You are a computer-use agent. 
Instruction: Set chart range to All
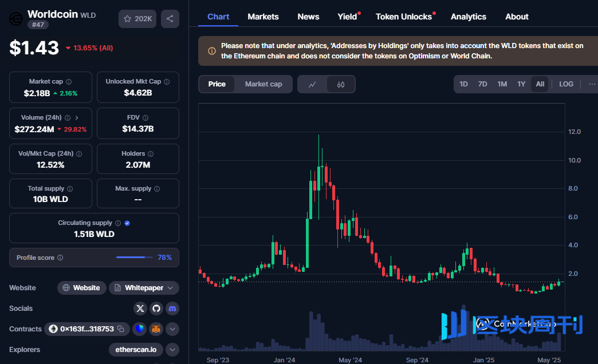click(x=540, y=84)
